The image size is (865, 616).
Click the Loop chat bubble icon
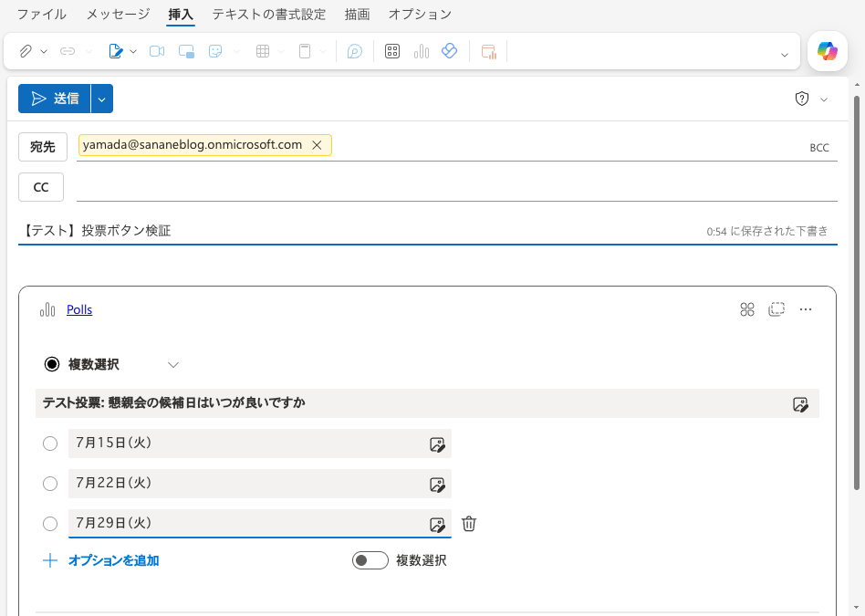355,51
